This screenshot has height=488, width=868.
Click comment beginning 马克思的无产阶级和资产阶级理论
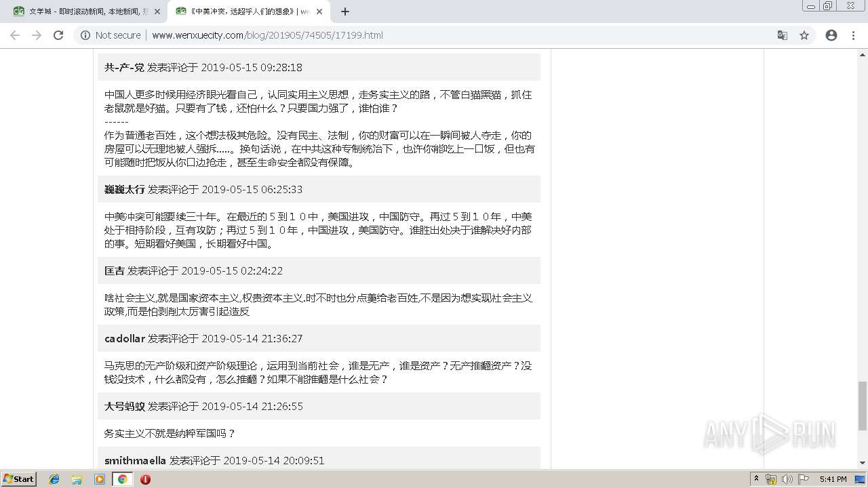[318, 372]
